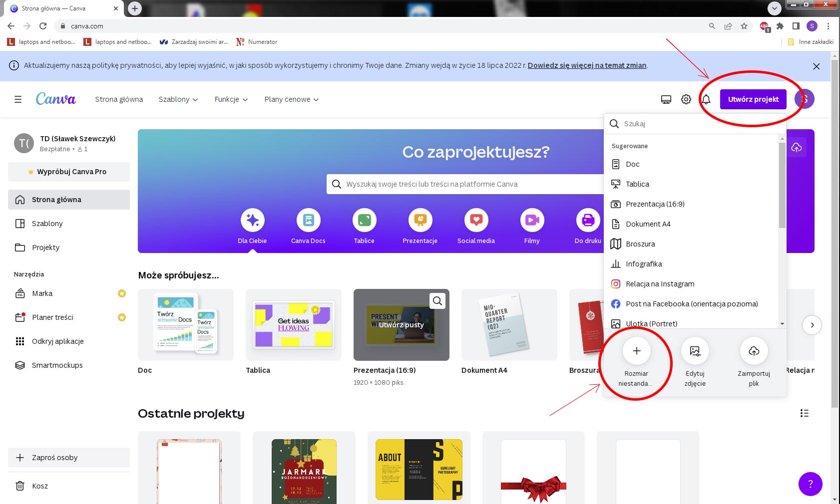
Task: Open the settings gear icon
Action: tap(686, 99)
